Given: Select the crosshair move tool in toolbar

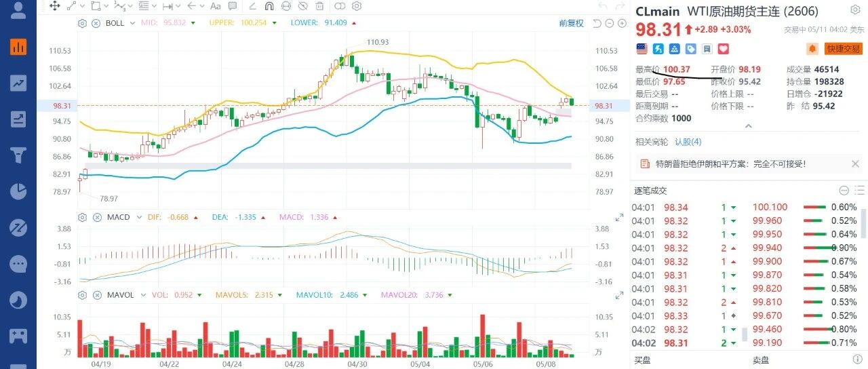Looking at the screenshot, I should 55,6.
